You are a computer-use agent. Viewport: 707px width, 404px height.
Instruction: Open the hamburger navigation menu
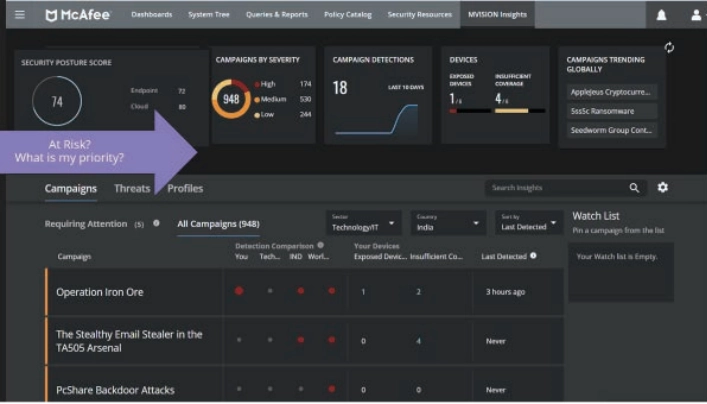tap(20, 14)
